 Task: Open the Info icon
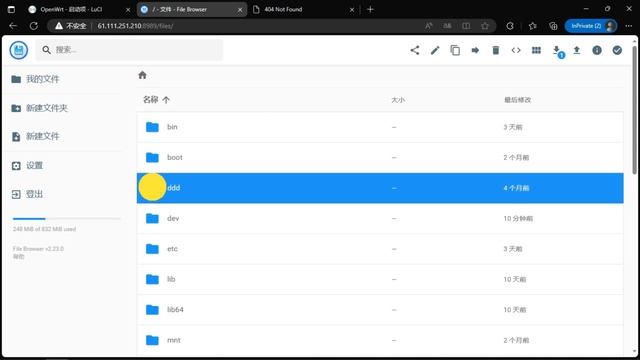tap(597, 50)
